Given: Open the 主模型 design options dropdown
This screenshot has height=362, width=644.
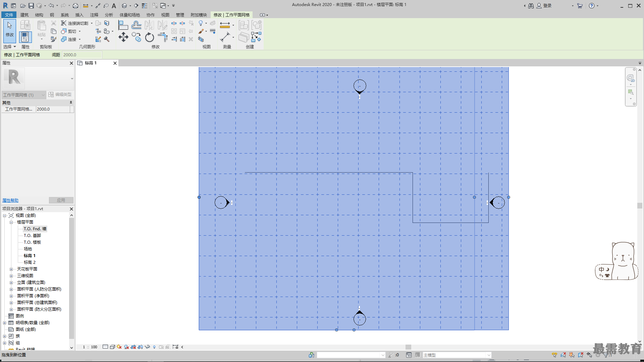Looking at the screenshot, I should coord(489,355).
